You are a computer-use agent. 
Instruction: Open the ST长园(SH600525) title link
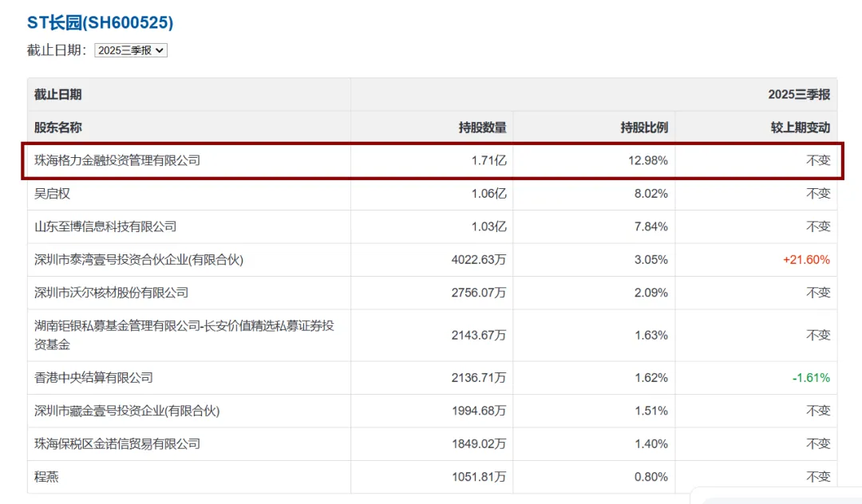[x=100, y=22]
